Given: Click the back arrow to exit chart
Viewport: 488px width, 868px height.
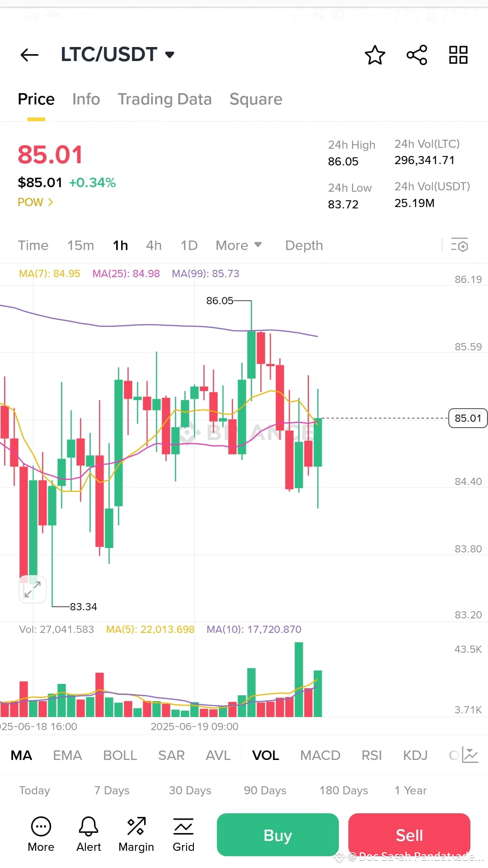Looking at the screenshot, I should coord(29,55).
